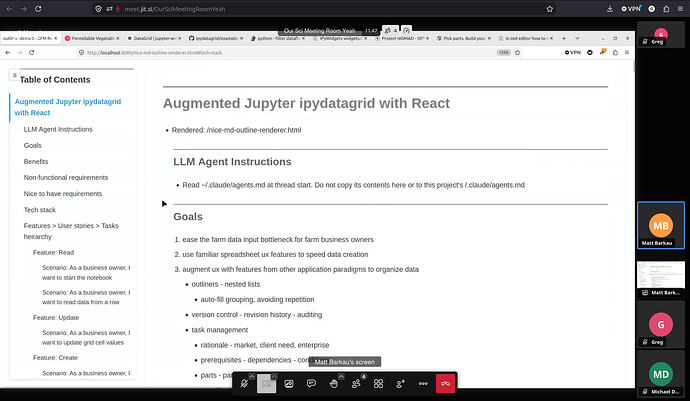Image resolution: width=690 pixels, height=401 pixels.
Task: Switch to the ipydatagrid/examples GitHub tab
Action: [x=216, y=38]
